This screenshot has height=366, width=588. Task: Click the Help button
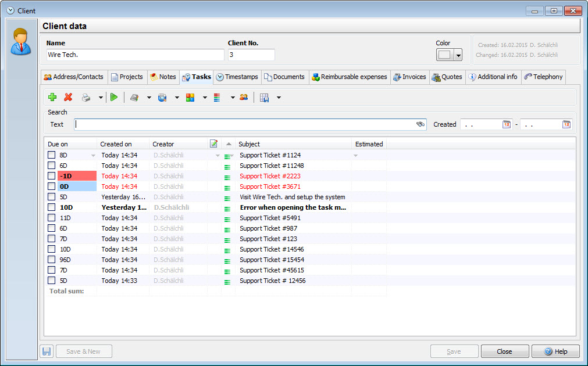[x=555, y=351]
